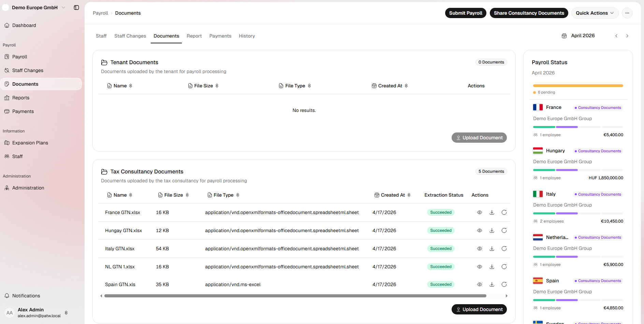Sort Tax Consultancy Documents by File Size

pyautogui.click(x=174, y=195)
